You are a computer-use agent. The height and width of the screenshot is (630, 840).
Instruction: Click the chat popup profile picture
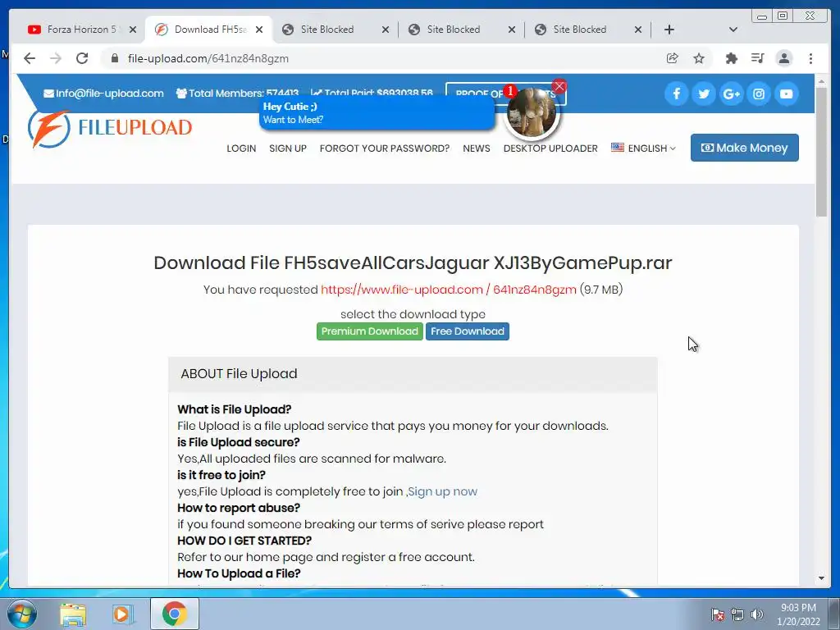point(532,113)
